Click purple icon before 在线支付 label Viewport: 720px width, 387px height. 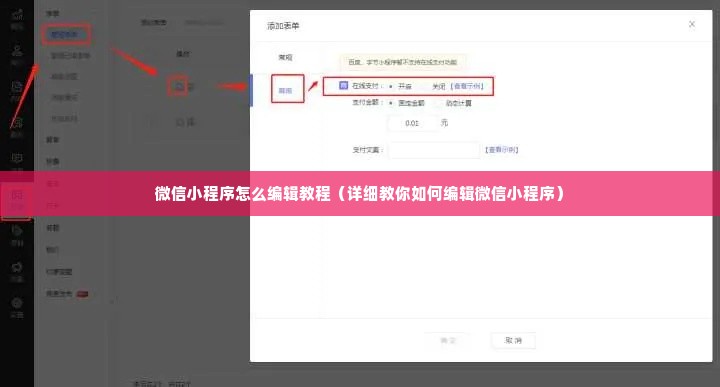point(343,85)
